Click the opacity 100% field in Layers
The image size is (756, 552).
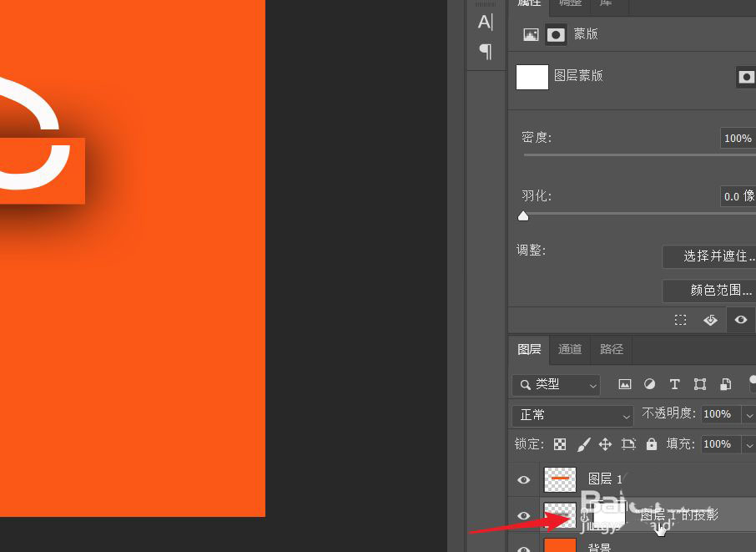pyautogui.click(x=720, y=414)
